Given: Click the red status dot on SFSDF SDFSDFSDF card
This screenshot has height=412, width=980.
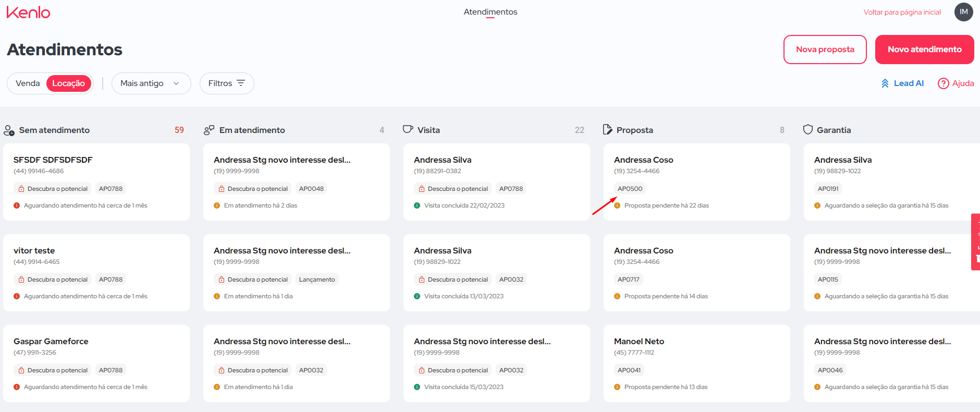Looking at the screenshot, I should 17,205.
